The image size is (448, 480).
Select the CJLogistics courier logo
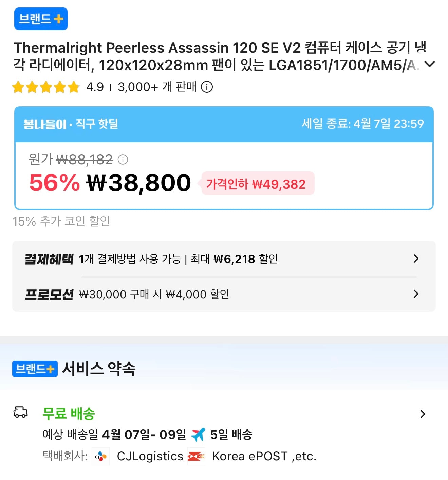pyautogui.click(x=101, y=456)
